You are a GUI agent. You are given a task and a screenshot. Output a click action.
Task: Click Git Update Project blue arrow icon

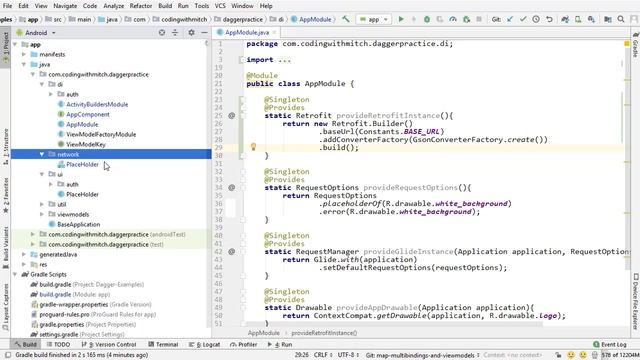510,19
